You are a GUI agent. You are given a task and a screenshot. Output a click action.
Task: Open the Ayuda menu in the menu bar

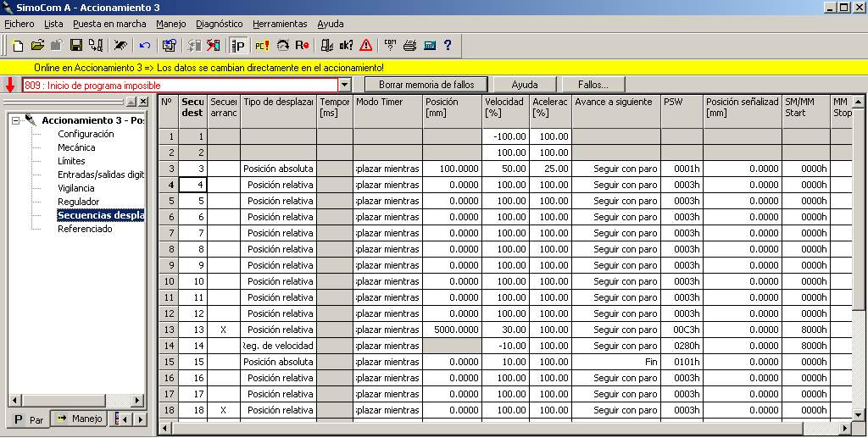pyautogui.click(x=331, y=24)
